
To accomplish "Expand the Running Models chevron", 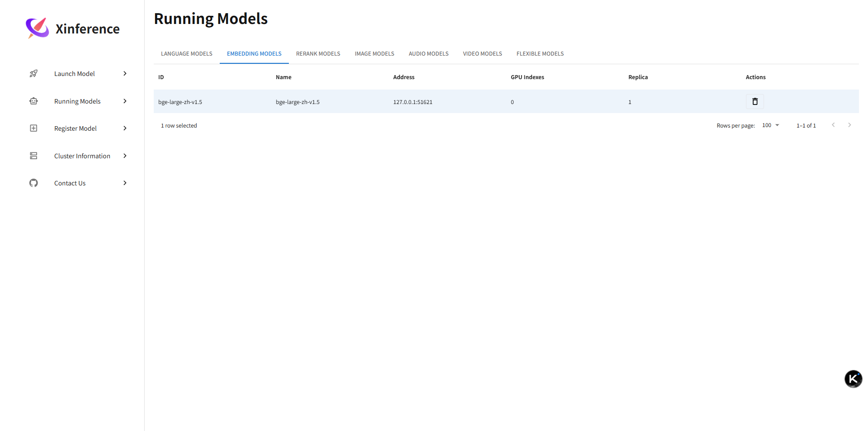I will click(x=125, y=101).
